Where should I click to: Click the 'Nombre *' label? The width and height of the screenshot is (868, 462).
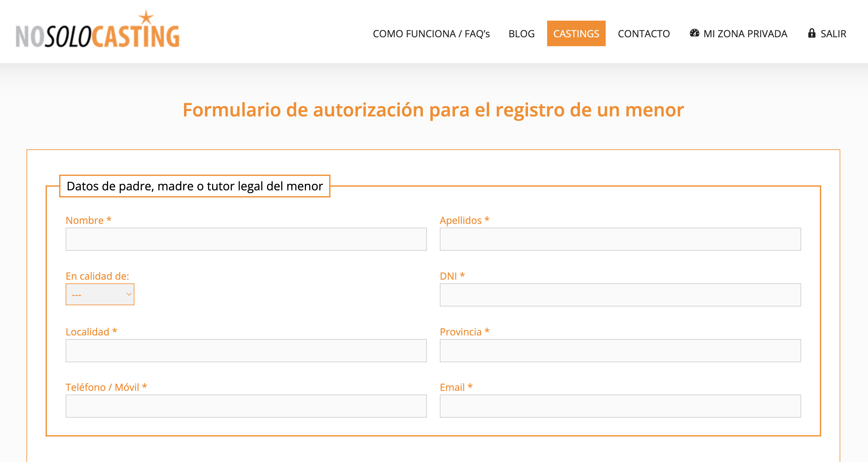(x=88, y=220)
